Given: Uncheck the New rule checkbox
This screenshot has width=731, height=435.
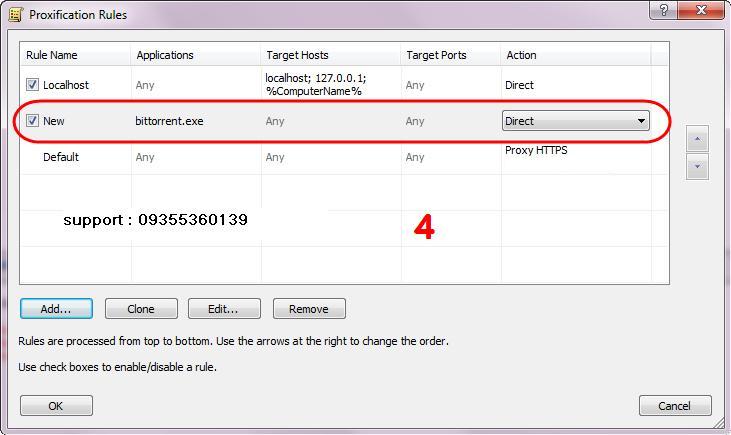Looking at the screenshot, I should 32,120.
